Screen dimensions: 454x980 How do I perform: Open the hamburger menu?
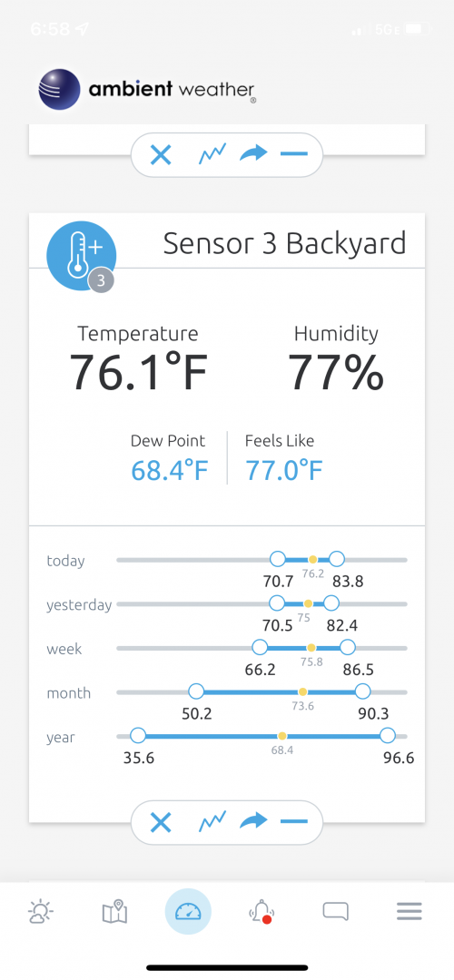(409, 912)
